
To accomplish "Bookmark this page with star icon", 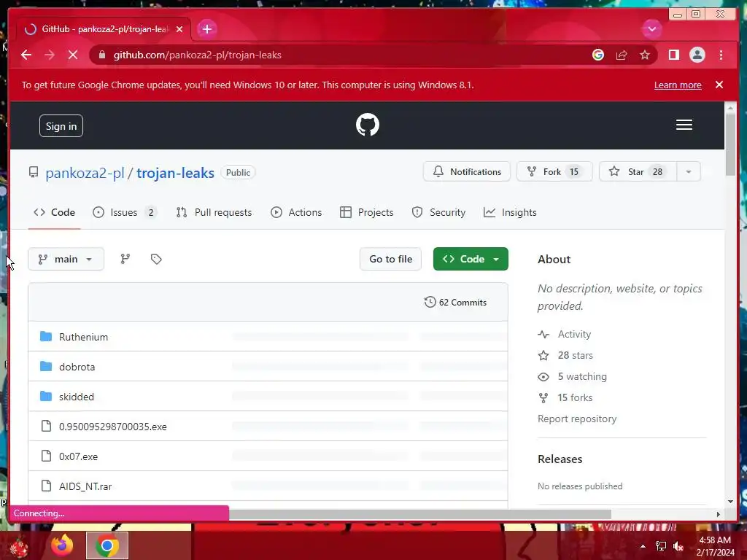I will coord(645,55).
